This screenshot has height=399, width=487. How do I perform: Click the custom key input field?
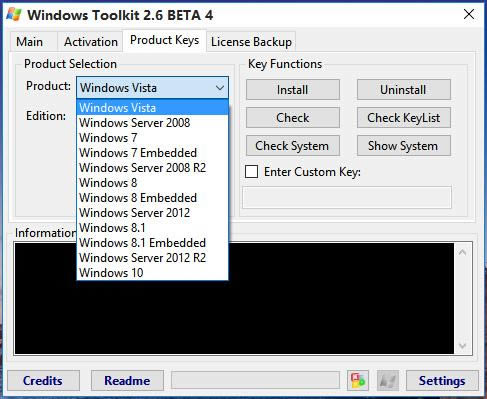coord(347,198)
